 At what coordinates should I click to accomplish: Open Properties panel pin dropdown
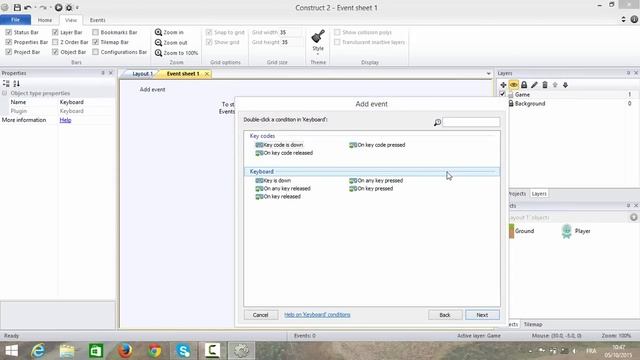[103, 73]
